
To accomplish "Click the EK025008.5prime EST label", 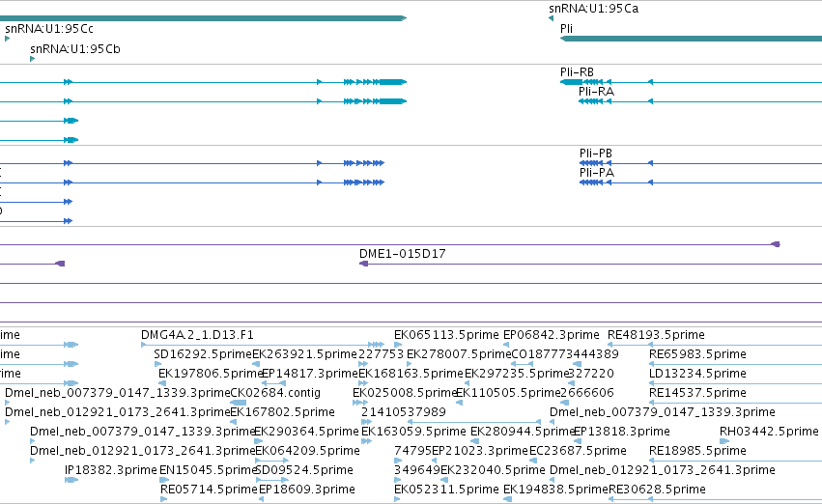I will (x=406, y=393).
